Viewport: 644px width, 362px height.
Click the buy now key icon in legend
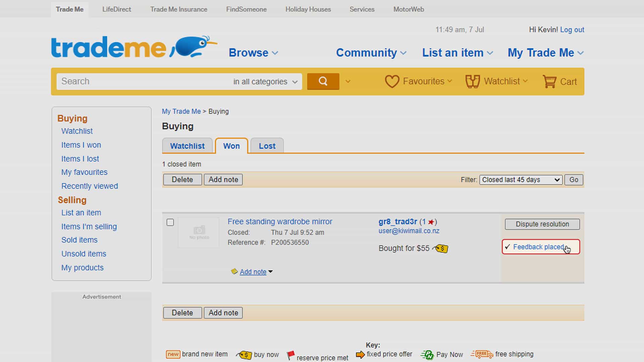tap(244, 355)
